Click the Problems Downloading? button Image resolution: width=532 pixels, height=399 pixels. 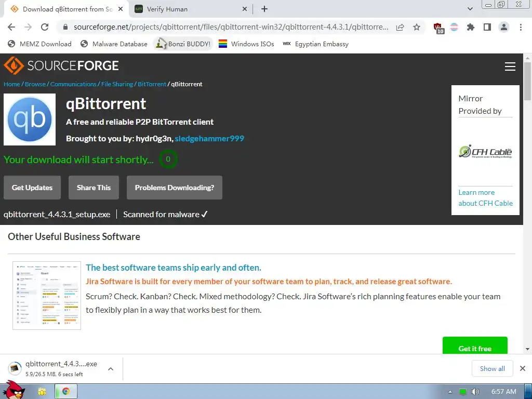tap(175, 188)
